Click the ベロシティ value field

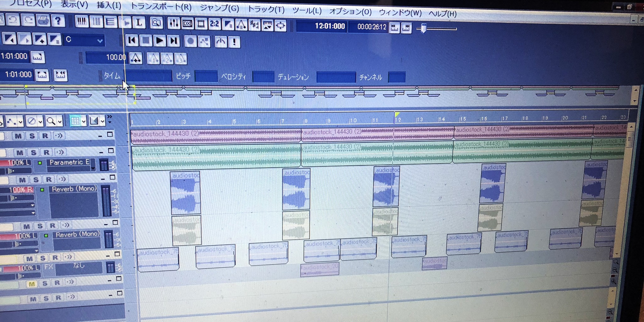(x=264, y=77)
